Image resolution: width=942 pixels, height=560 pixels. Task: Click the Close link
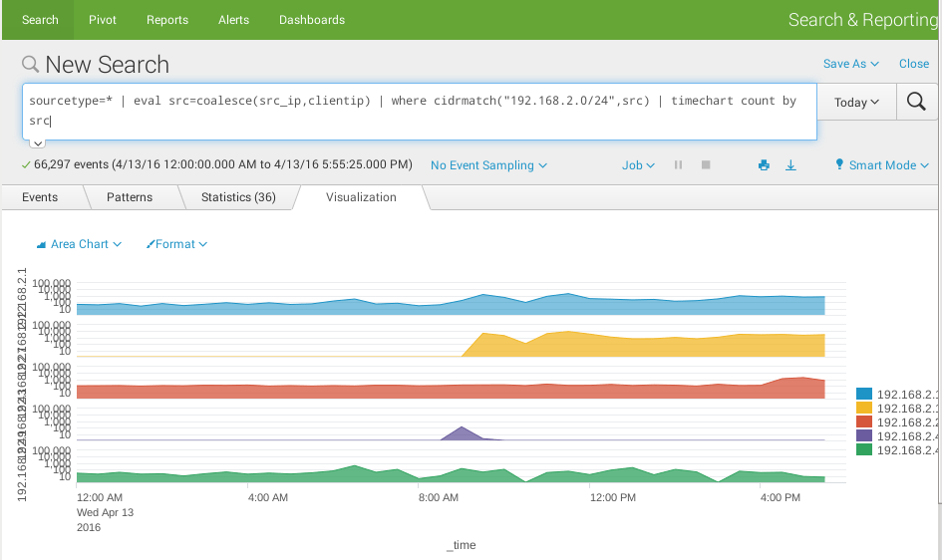[914, 64]
